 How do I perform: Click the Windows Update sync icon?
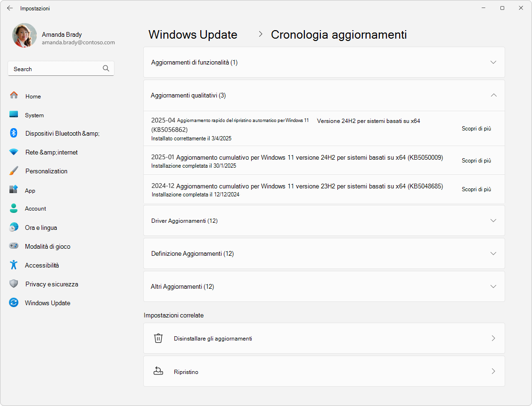pyautogui.click(x=14, y=302)
